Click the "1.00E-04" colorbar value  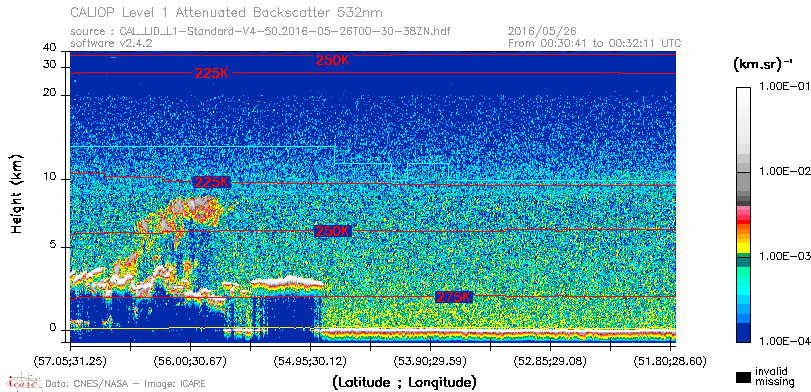click(784, 342)
